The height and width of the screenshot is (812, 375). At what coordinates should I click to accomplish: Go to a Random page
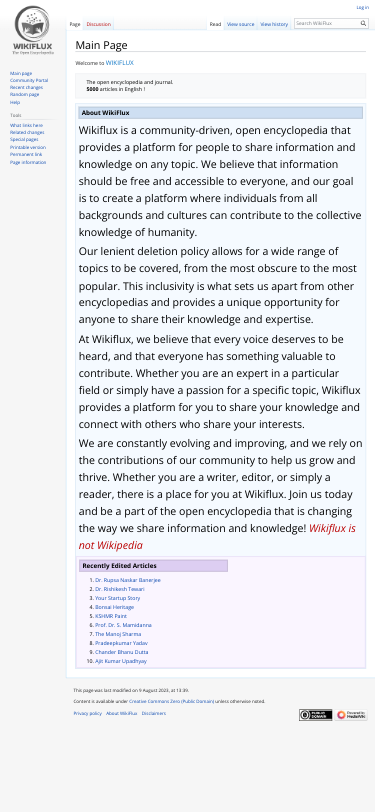click(x=24, y=95)
